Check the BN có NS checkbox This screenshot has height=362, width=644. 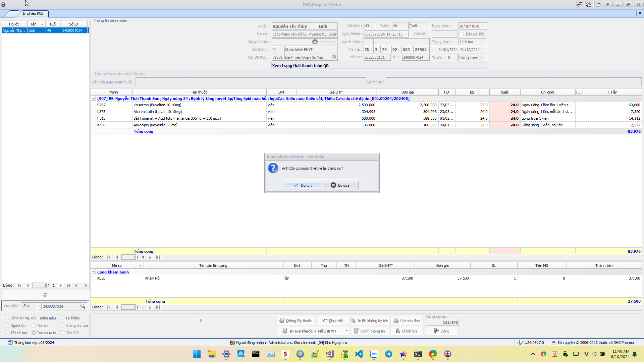point(462,34)
